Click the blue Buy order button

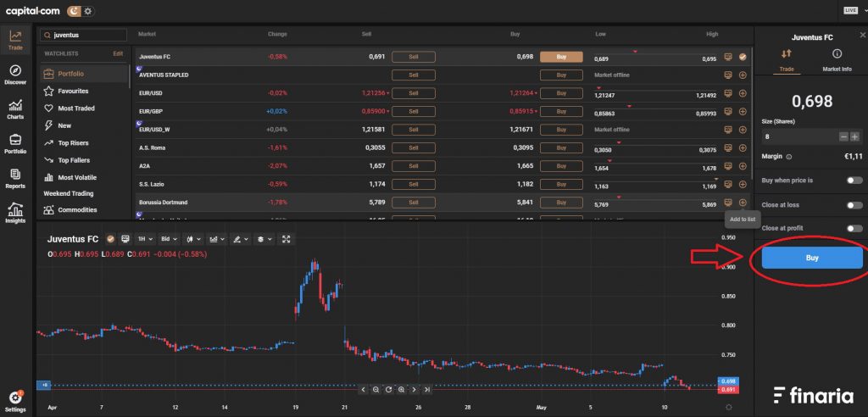click(811, 258)
